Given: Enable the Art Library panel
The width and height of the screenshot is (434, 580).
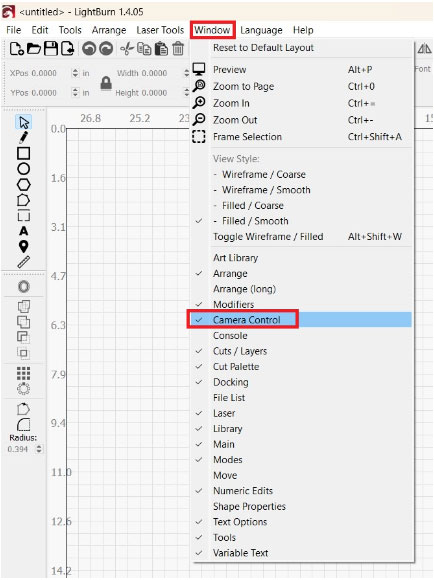Looking at the screenshot, I should pos(300,258).
